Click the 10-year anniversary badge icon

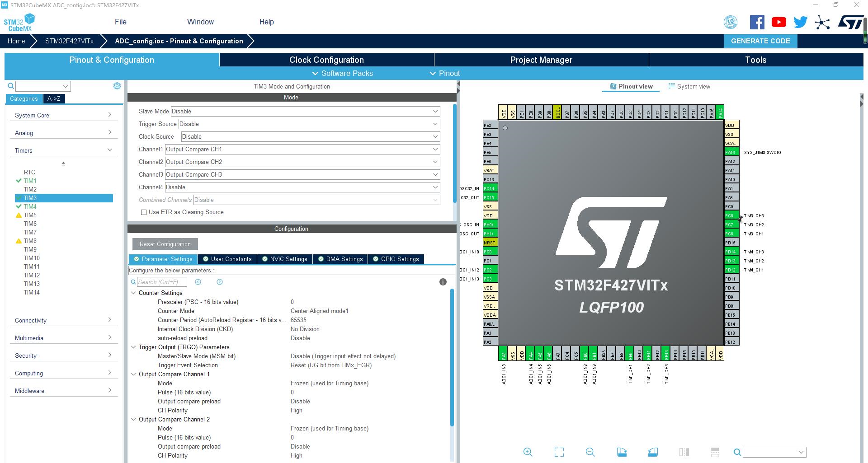(731, 22)
